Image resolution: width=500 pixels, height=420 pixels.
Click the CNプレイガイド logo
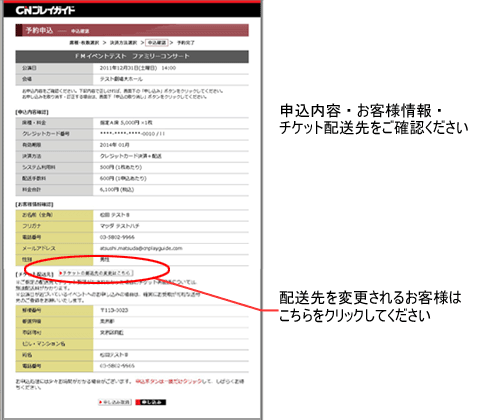(x=45, y=10)
